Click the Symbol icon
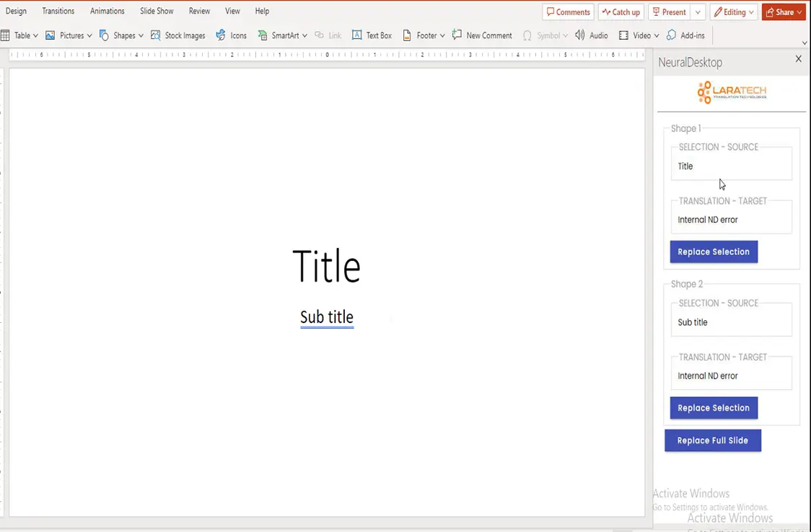811x532 pixels. 527,35
